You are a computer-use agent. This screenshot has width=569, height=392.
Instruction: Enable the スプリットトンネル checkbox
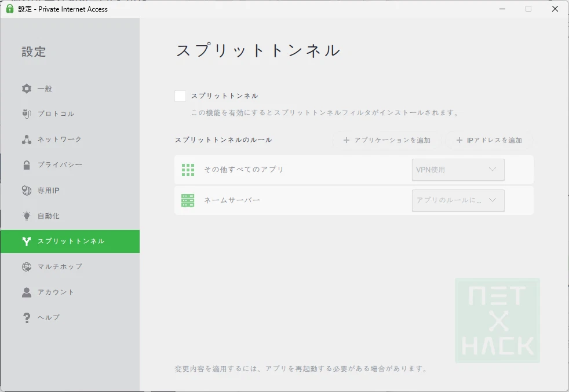coord(180,96)
